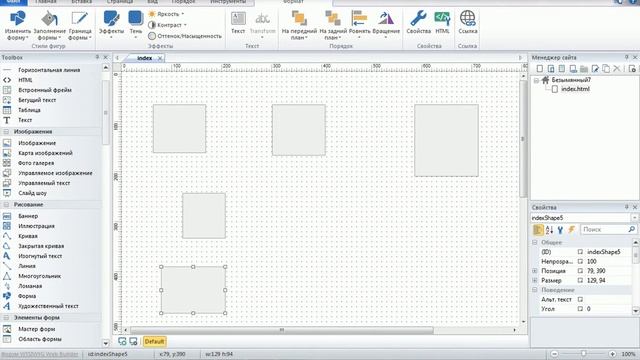This screenshot has height=360, width=640.
Task: Click the duplicate pages icon in Менеджер сайта
Action: [x=606, y=69]
